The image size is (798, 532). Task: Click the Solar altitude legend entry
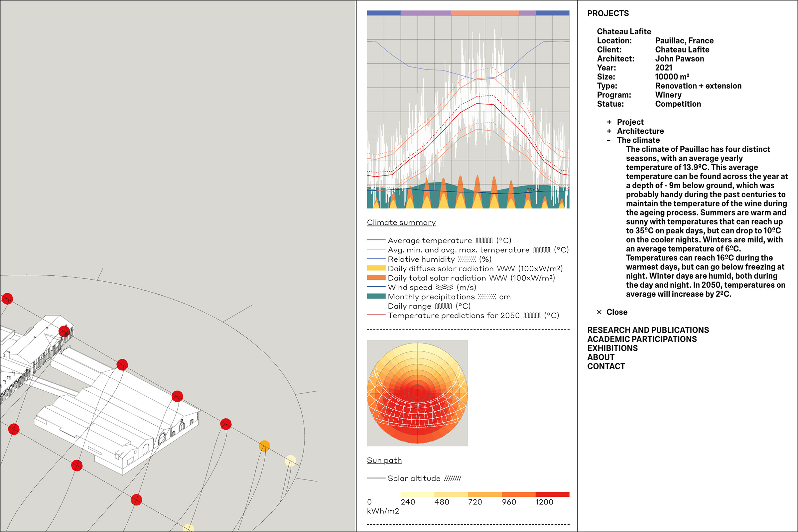pyautogui.click(x=414, y=478)
